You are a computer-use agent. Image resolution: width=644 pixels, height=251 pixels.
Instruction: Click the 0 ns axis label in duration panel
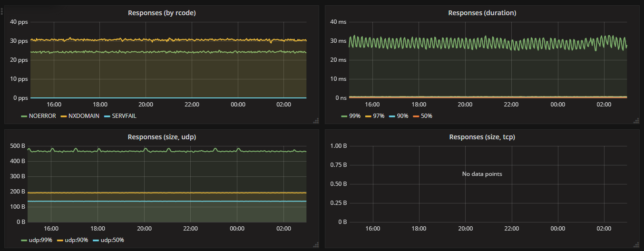click(342, 98)
